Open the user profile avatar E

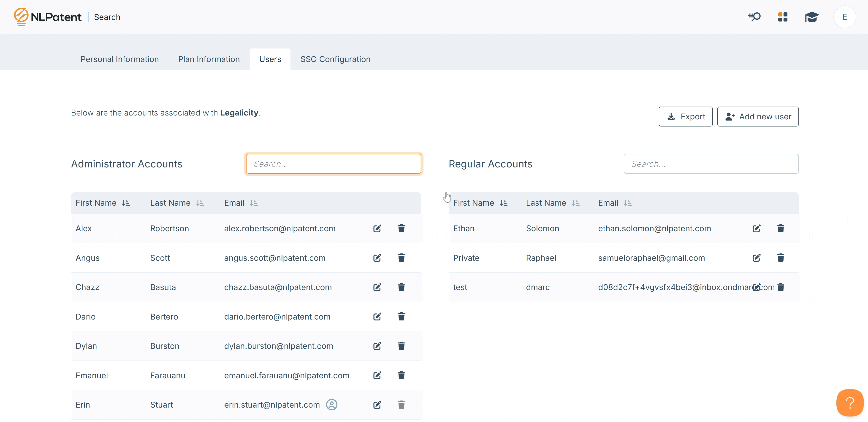coord(844,17)
